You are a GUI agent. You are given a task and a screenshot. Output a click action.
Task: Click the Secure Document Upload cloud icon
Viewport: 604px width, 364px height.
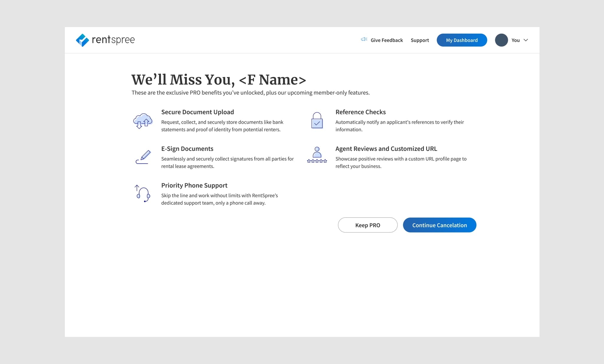coord(143,121)
